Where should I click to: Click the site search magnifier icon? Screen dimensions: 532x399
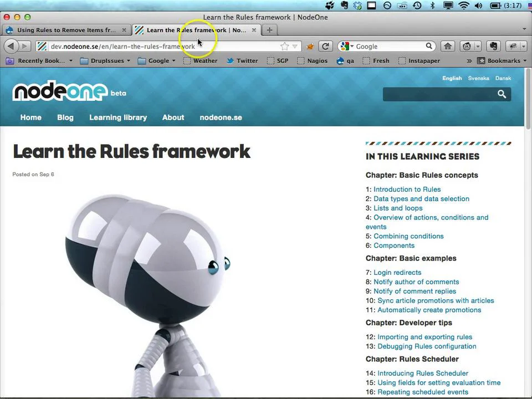click(502, 94)
